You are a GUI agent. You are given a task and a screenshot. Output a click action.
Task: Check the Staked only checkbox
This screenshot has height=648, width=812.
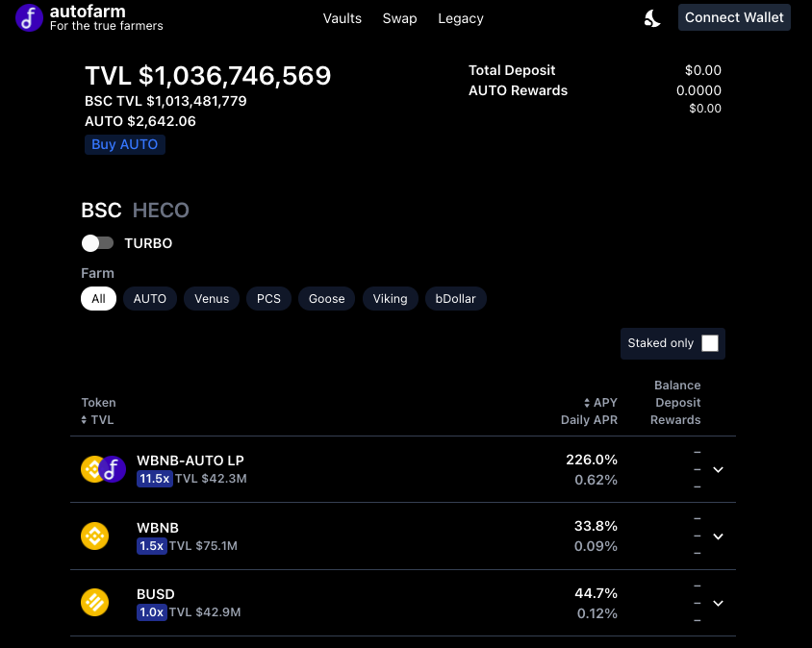[710, 343]
